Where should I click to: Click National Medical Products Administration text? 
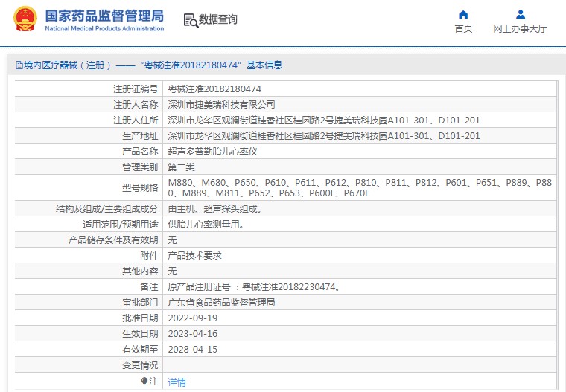click(104, 28)
